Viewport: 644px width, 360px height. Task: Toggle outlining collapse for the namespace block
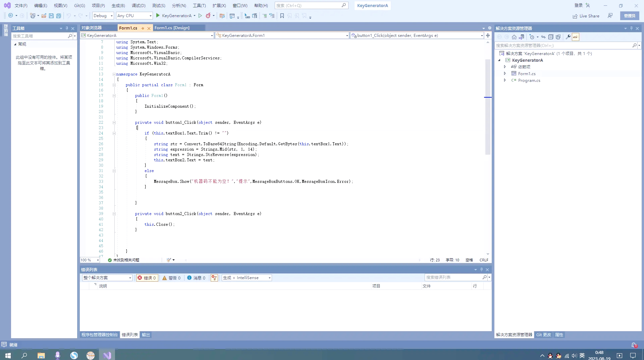(x=114, y=74)
